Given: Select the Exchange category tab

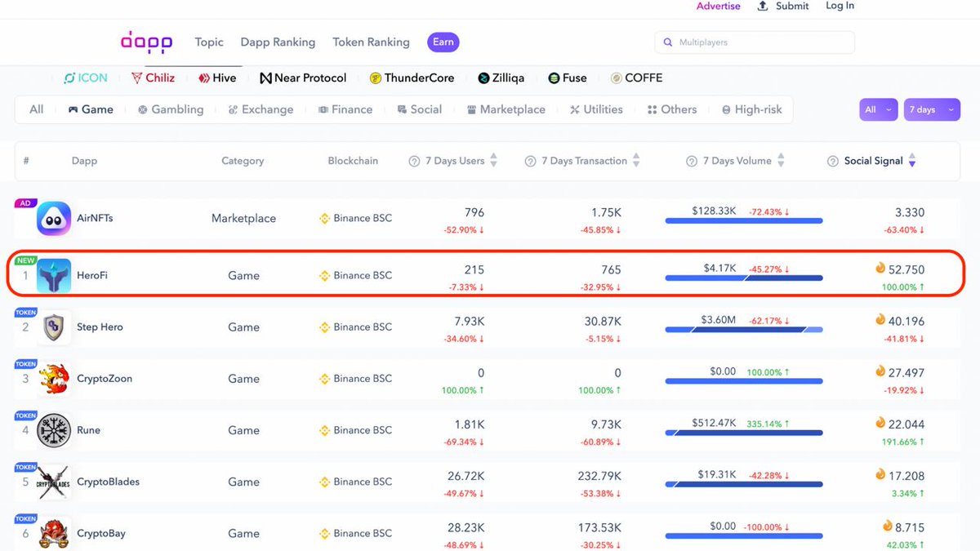Looking at the screenshot, I should [261, 109].
